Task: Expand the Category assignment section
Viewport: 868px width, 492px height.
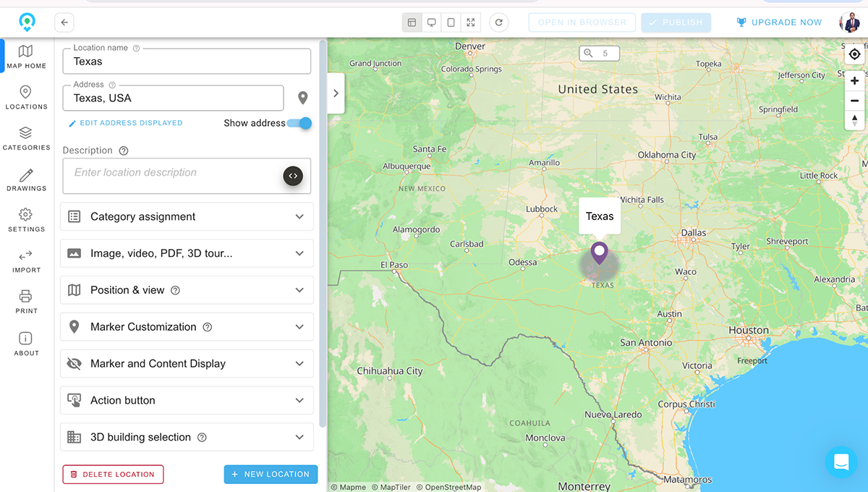Action: coord(187,216)
